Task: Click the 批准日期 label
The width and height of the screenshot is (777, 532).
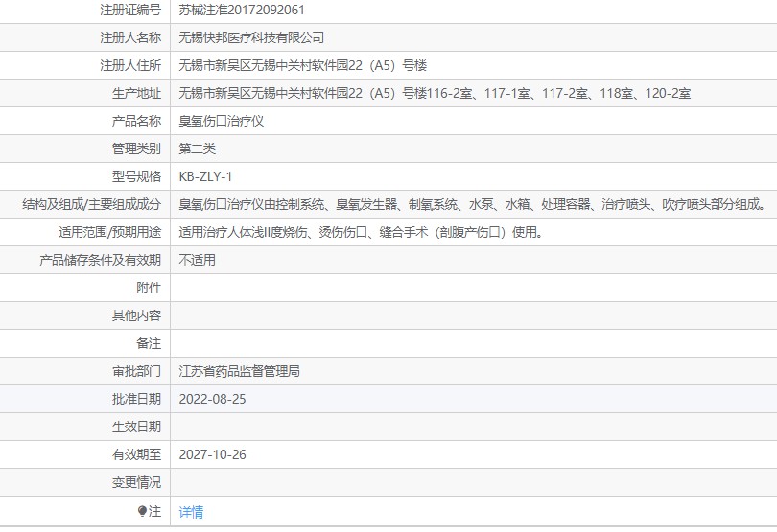Action: tap(136, 399)
